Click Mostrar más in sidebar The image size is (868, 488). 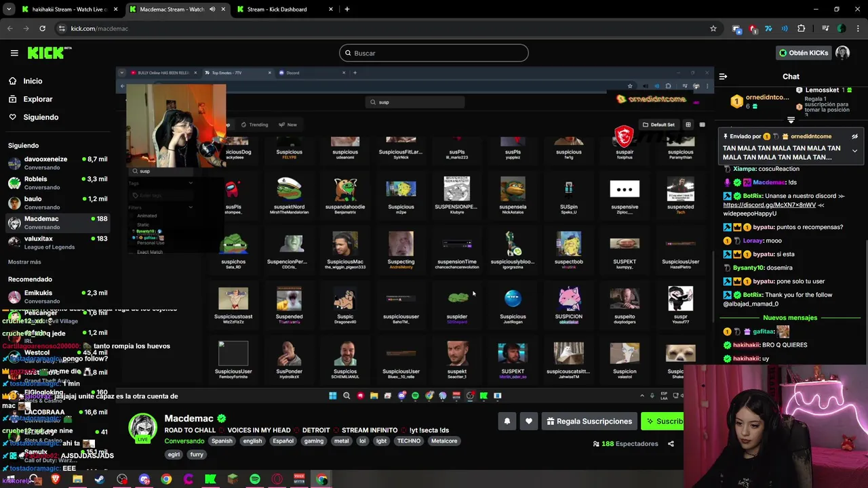[24, 262]
